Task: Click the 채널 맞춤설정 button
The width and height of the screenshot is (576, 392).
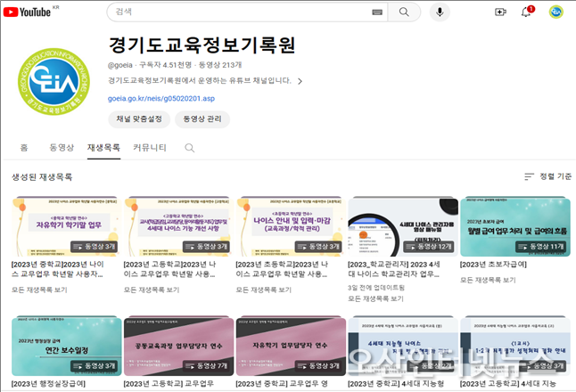Action: pos(139,118)
